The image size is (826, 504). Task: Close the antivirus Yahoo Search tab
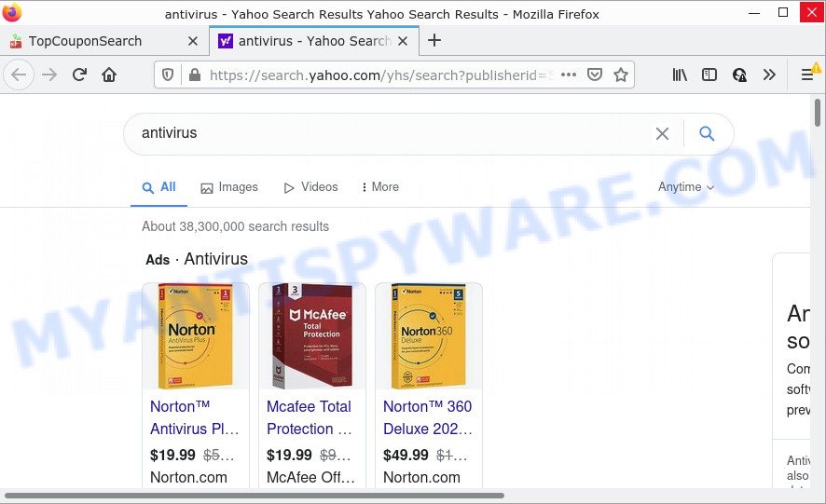coord(403,41)
